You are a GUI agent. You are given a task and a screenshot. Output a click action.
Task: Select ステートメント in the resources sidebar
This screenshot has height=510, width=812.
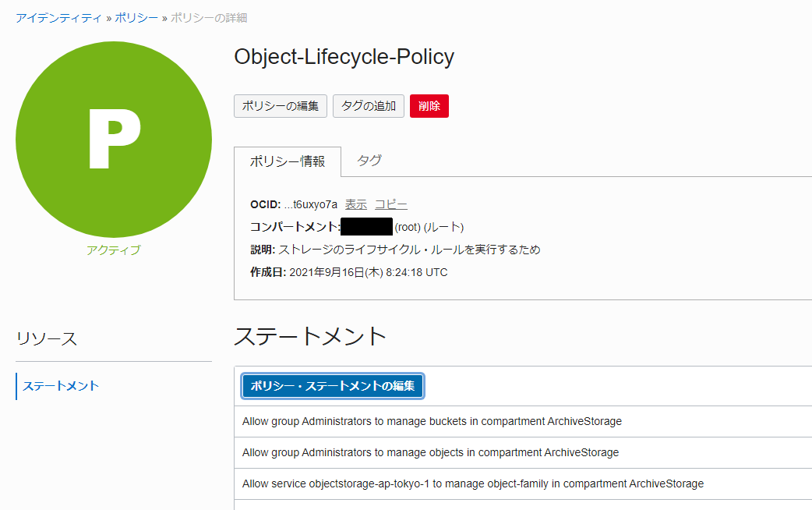pyautogui.click(x=61, y=386)
